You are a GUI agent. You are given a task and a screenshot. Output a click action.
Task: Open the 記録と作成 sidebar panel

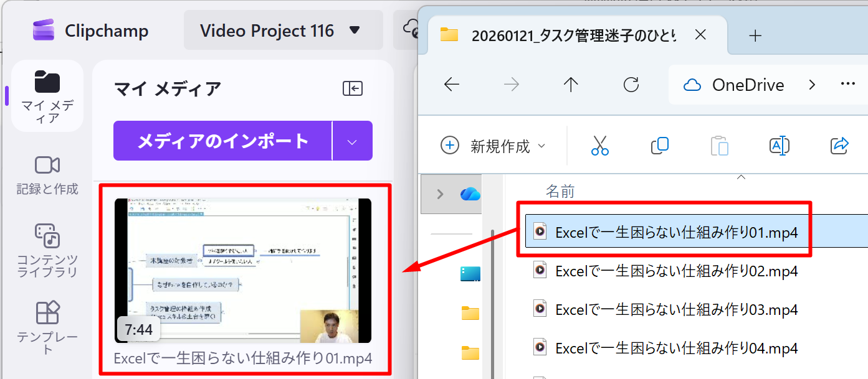coord(47,175)
